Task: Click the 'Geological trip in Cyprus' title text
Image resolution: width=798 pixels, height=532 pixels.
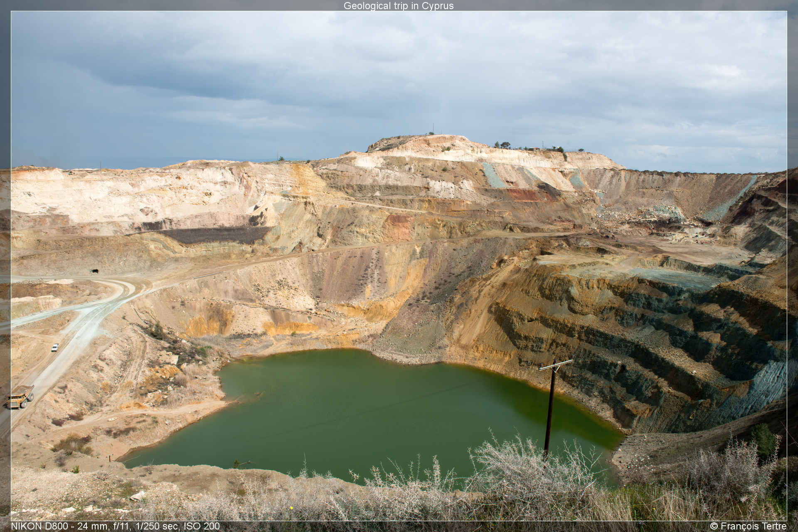Action: tap(399, 6)
